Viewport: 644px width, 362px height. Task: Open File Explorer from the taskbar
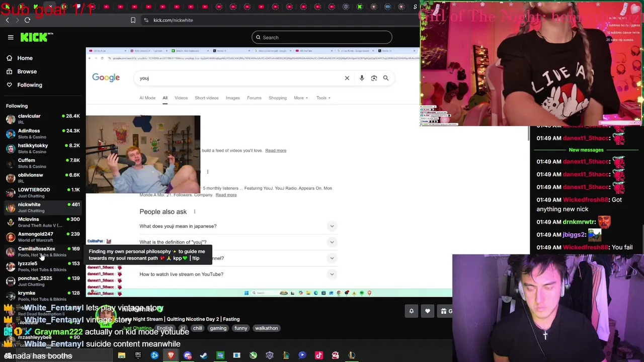coord(121,355)
